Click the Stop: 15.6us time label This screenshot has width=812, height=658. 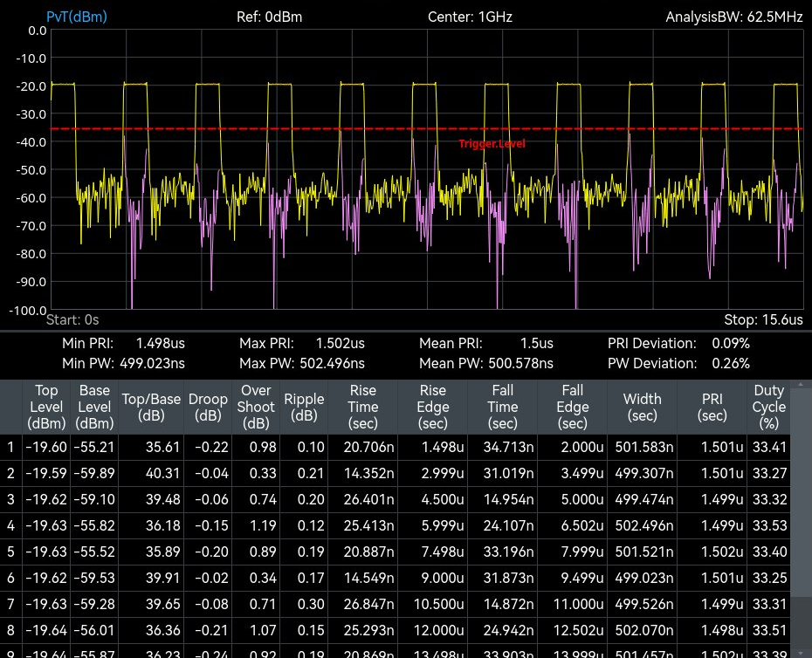pyautogui.click(x=763, y=319)
